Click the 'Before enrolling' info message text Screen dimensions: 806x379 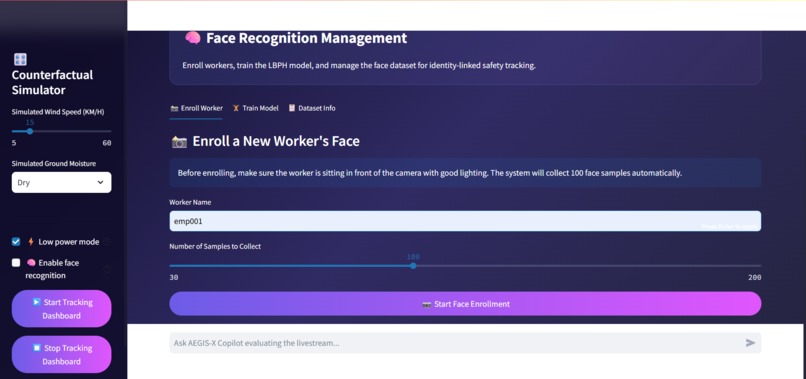[x=430, y=173]
